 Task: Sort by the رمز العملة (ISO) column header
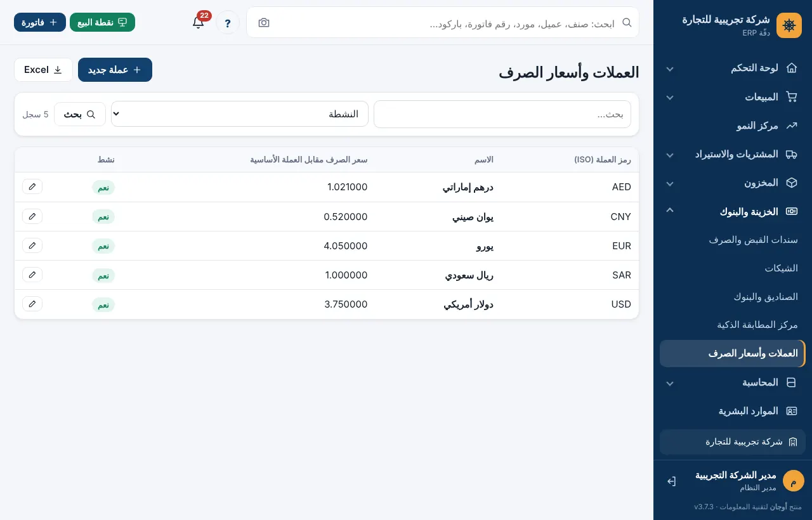click(603, 160)
